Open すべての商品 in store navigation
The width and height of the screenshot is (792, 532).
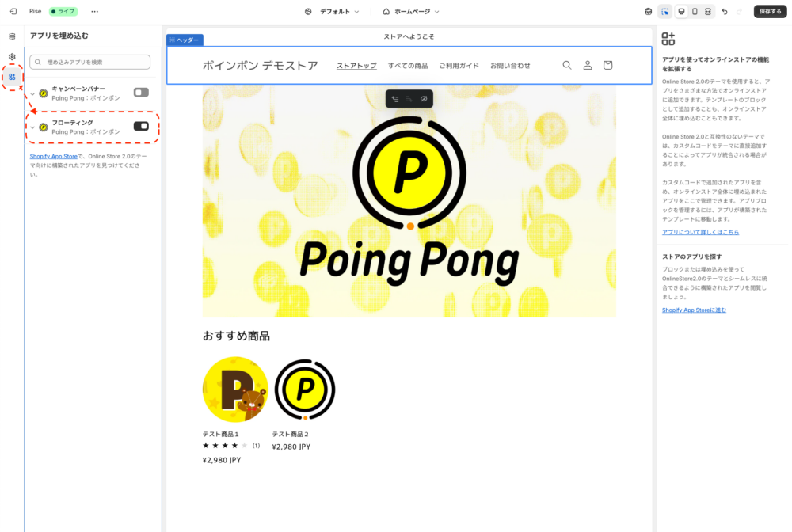[x=408, y=66]
